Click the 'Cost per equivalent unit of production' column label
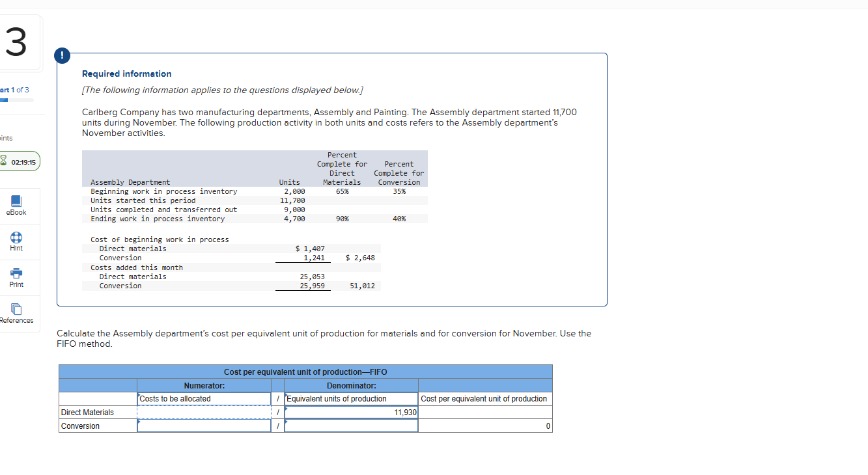The width and height of the screenshot is (868, 475). (x=484, y=399)
